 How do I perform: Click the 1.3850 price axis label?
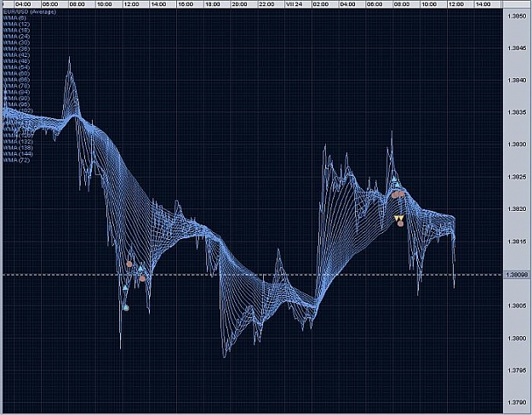point(517,16)
